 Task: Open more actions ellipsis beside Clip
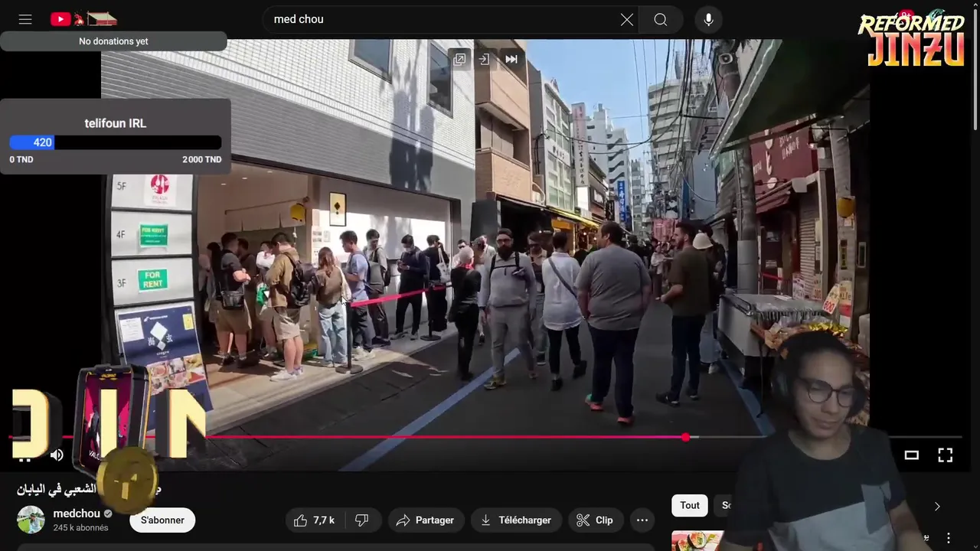(x=642, y=520)
